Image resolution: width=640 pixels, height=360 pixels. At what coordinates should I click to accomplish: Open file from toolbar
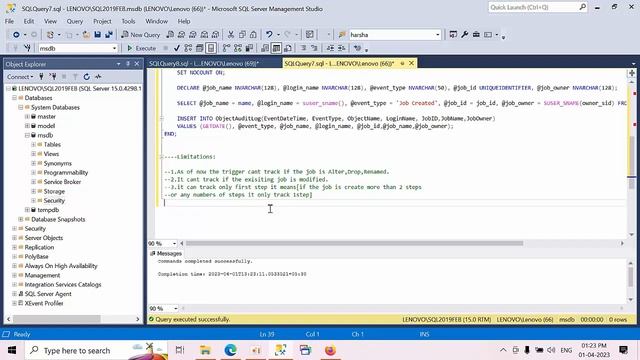pyautogui.click(x=86, y=35)
